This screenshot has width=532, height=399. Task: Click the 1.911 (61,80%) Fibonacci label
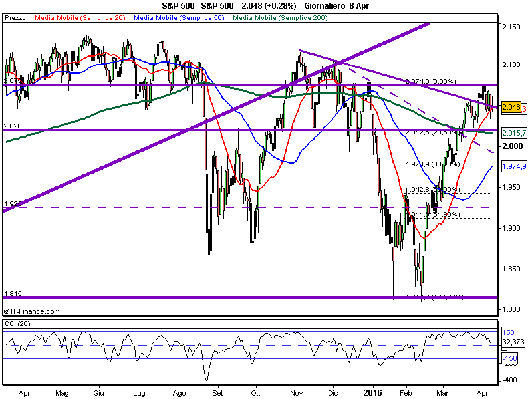pyautogui.click(x=433, y=215)
